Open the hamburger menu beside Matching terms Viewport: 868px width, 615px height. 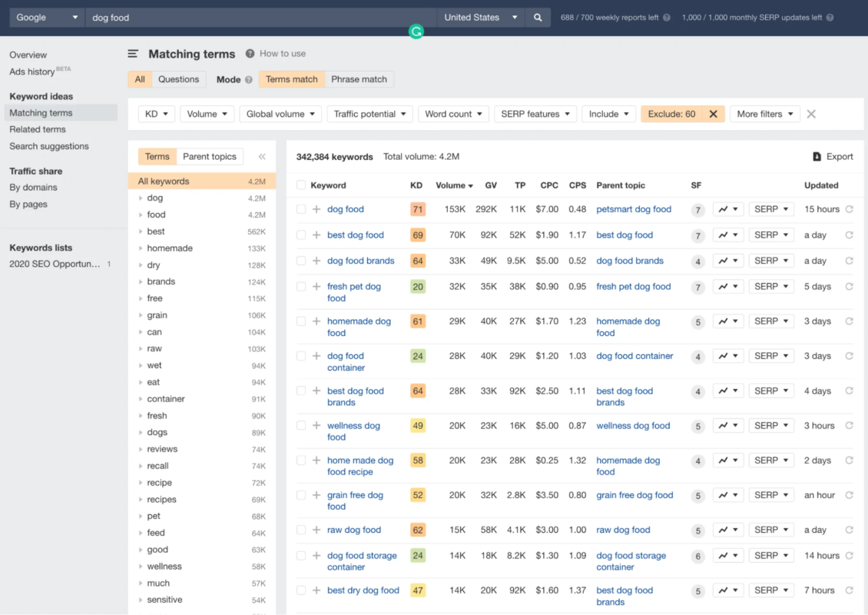tap(133, 54)
